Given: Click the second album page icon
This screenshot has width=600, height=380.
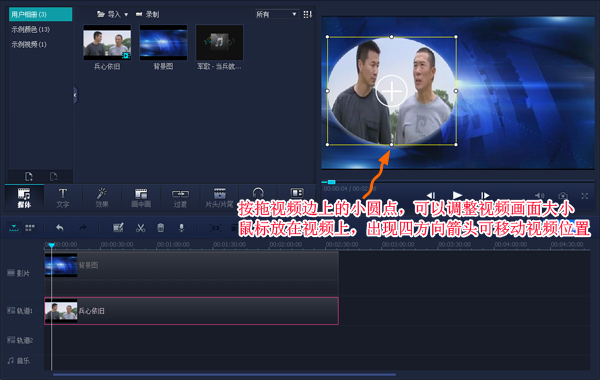Looking at the screenshot, I should coord(54,176).
